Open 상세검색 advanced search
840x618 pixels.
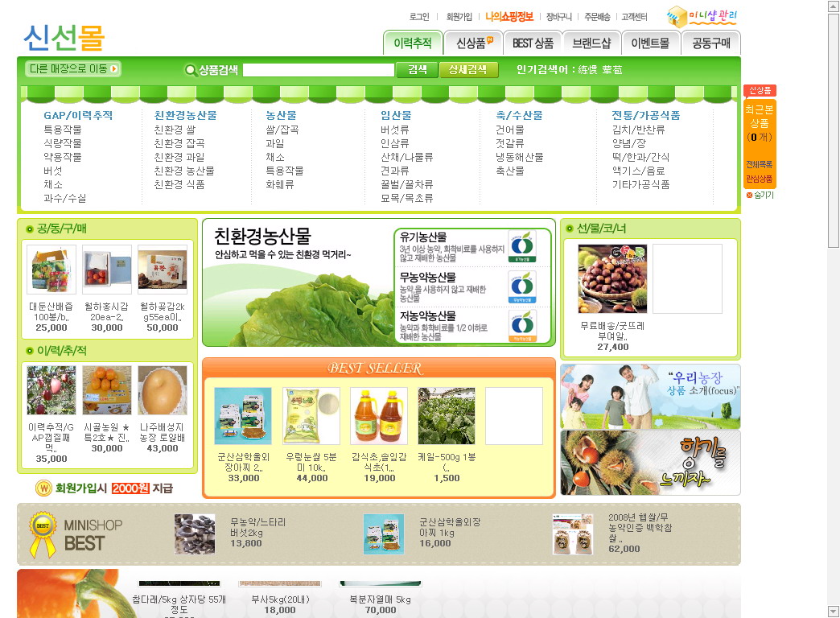coord(468,70)
